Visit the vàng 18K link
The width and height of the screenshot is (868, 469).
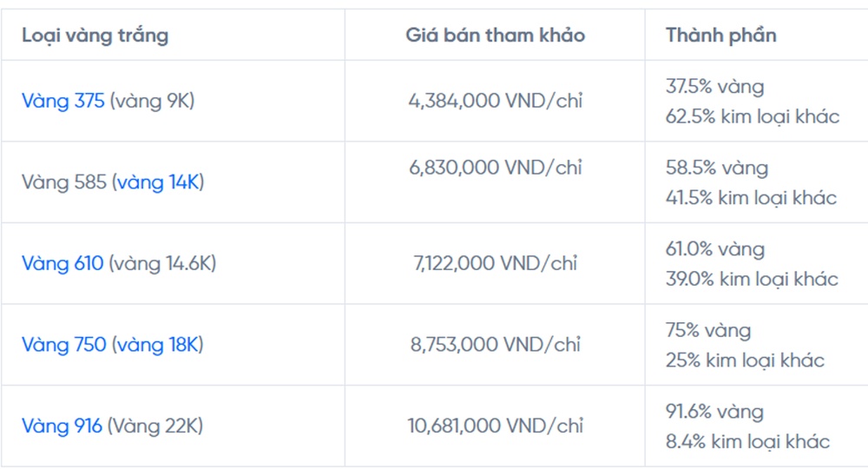[x=158, y=345]
